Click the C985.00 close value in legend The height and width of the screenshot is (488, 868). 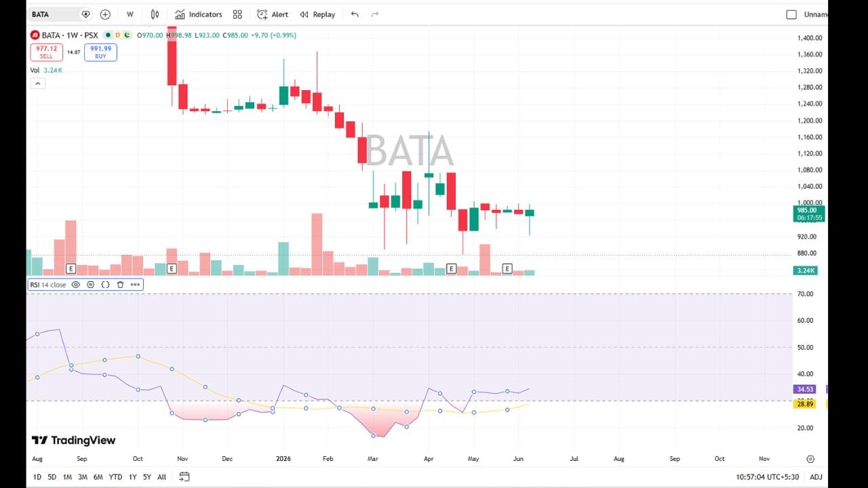[x=235, y=35]
